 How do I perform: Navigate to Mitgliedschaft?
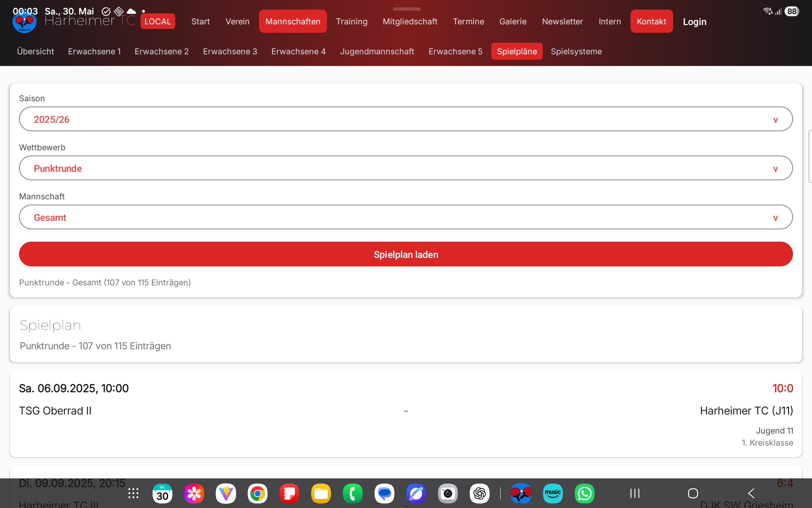tap(410, 22)
